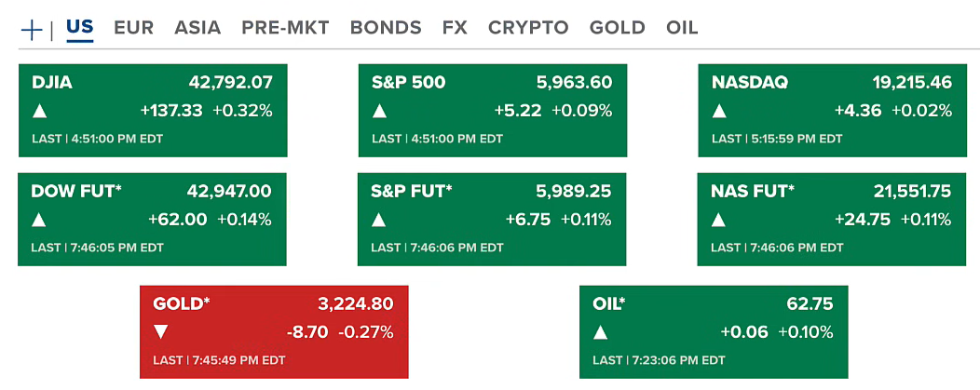Click the DOW FUT up arrow icon
Screen dimensions: 980x390
[x=40, y=221]
